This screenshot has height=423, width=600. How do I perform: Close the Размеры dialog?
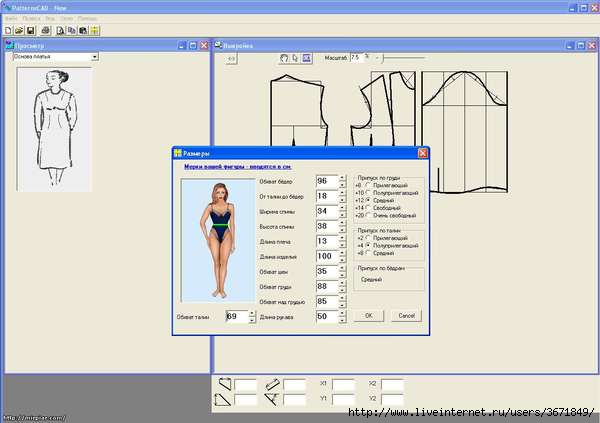tap(422, 153)
